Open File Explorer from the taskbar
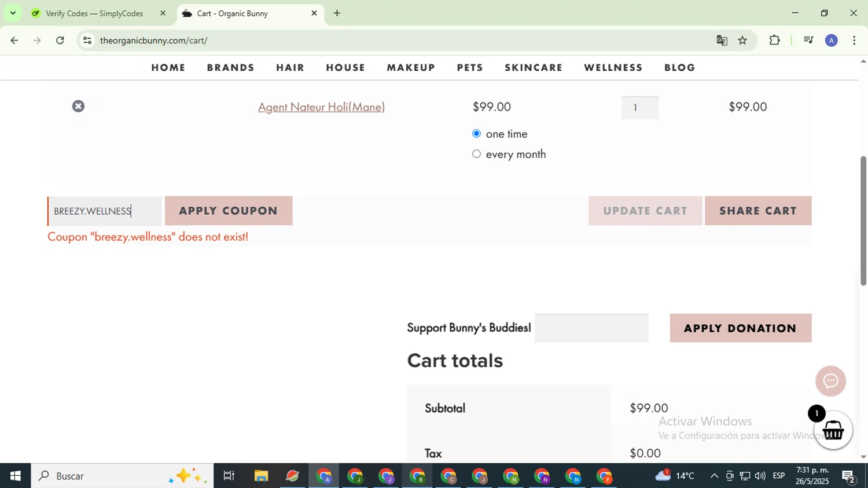Image resolution: width=868 pixels, height=488 pixels. [x=261, y=476]
